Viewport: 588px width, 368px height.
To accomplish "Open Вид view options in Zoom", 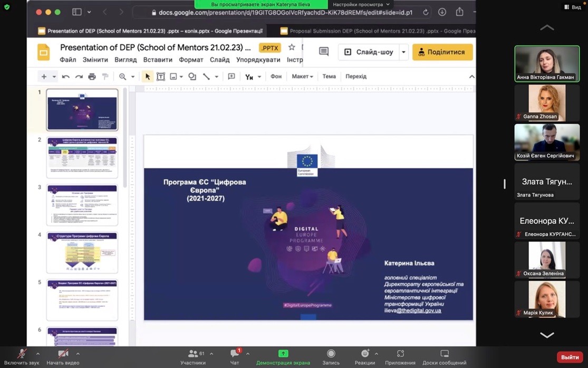I will 573,7.
